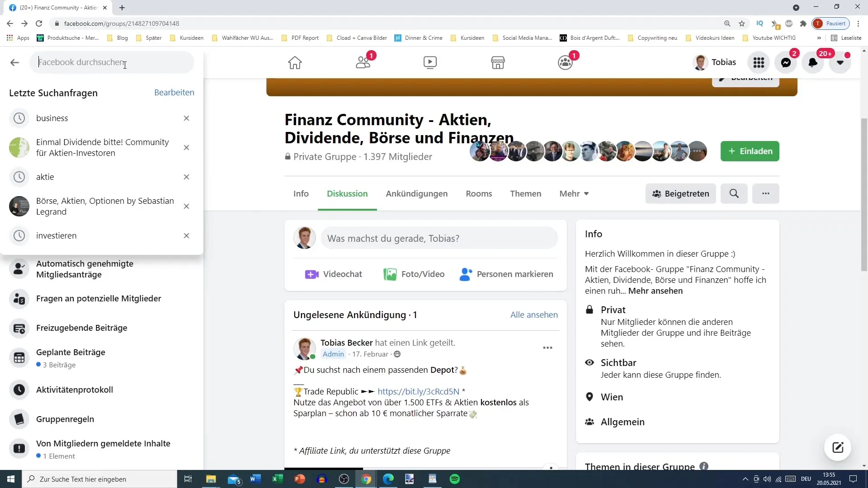
Task: Open Excel from the Windows taskbar
Action: 277,479
